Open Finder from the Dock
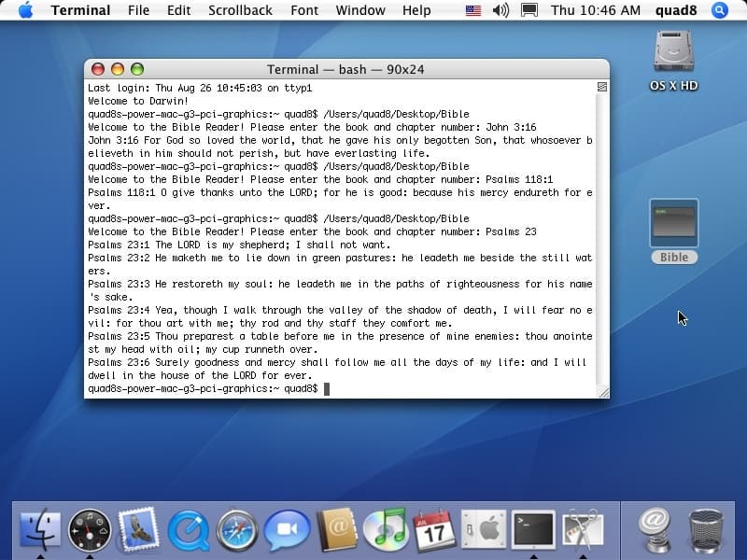The height and width of the screenshot is (560, 747). 40,529
